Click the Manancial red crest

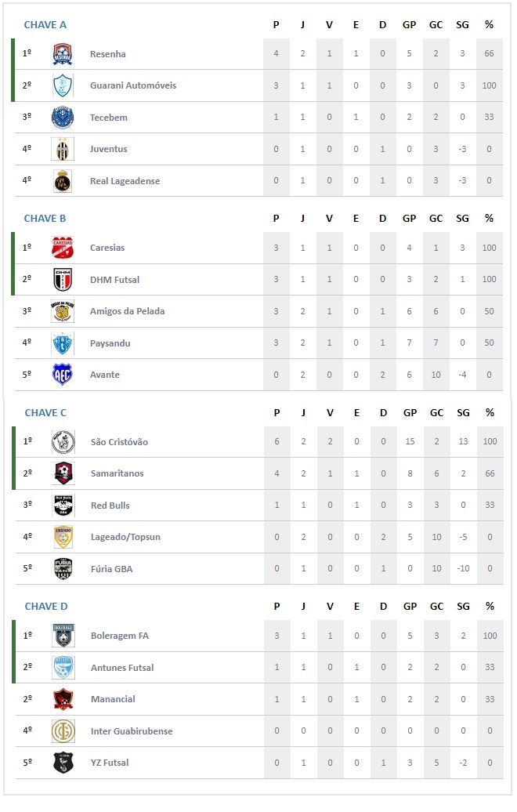[x=63, y=699]
